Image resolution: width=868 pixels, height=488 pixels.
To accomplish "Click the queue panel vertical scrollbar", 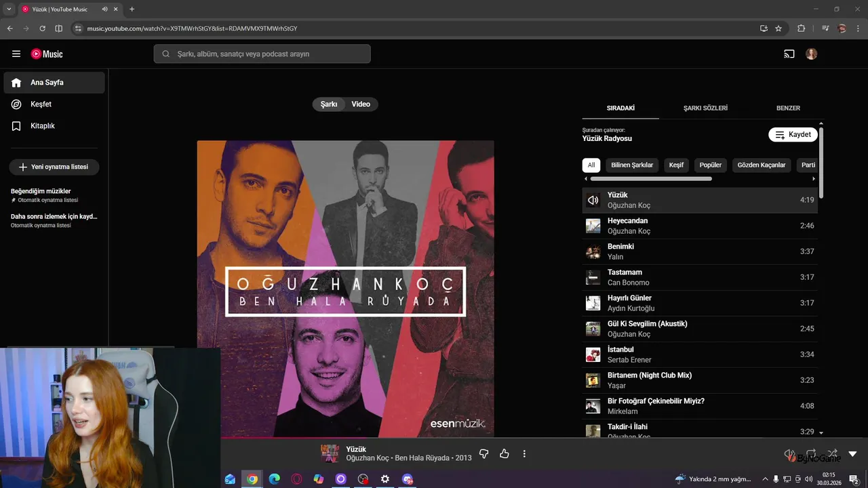I will [x=821, y=163].
